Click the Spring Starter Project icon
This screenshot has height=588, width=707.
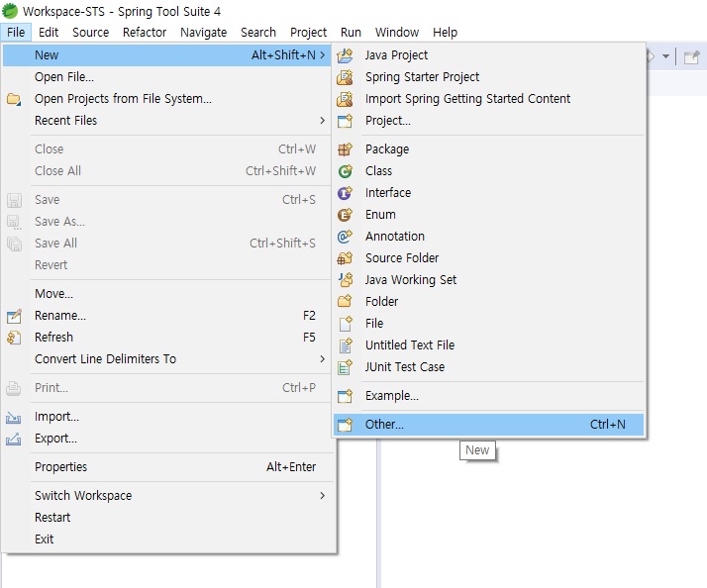pyautogui.click(x=345, y=77)
